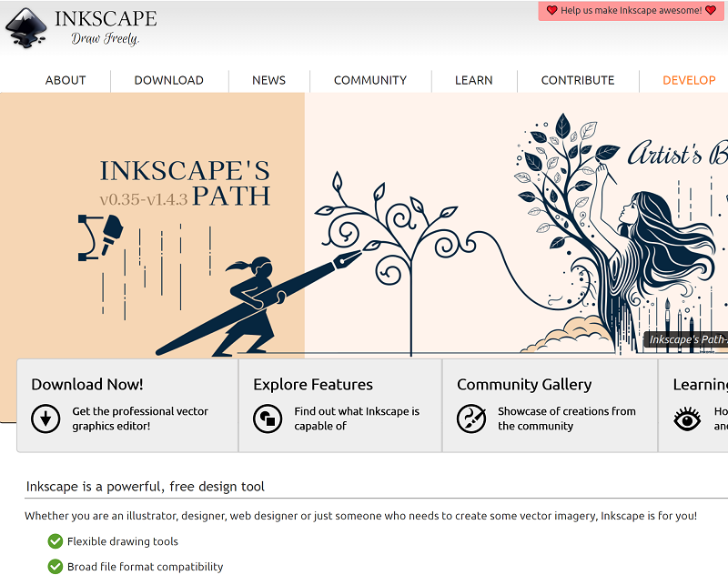The image size is (728, 575).
Task: Click the CONTRIBUTE navigation entry
Action: coord(577,80)
